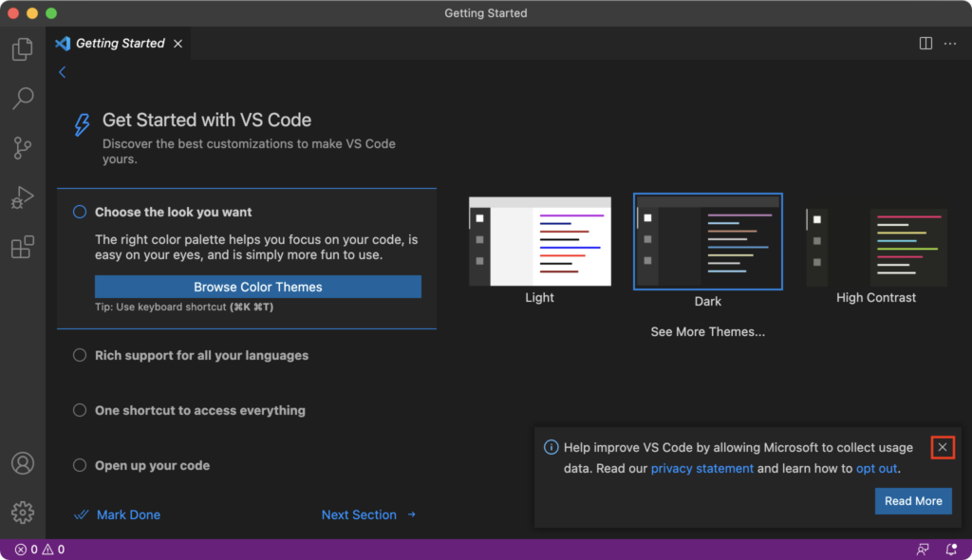
Task: Open the Search view
Action: 23,98
